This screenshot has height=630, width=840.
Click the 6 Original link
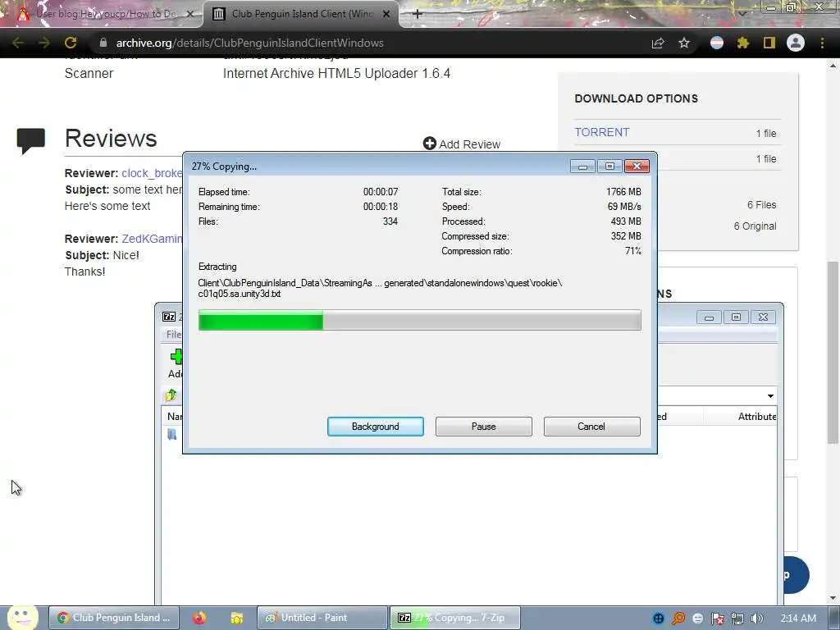click(755, 226)
